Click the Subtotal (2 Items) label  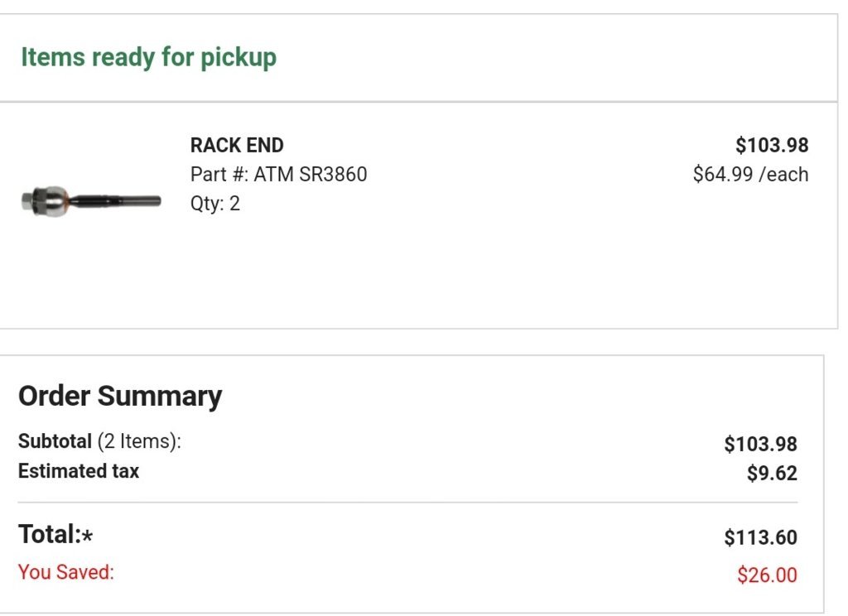pyautogui.click(x=99, y=441)
